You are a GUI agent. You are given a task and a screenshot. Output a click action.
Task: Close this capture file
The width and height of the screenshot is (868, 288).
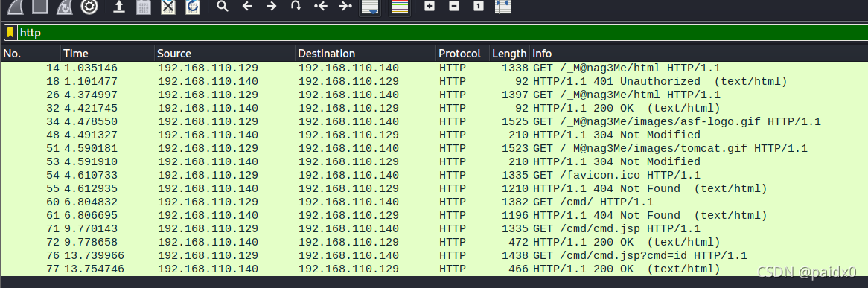pos(167,7)
